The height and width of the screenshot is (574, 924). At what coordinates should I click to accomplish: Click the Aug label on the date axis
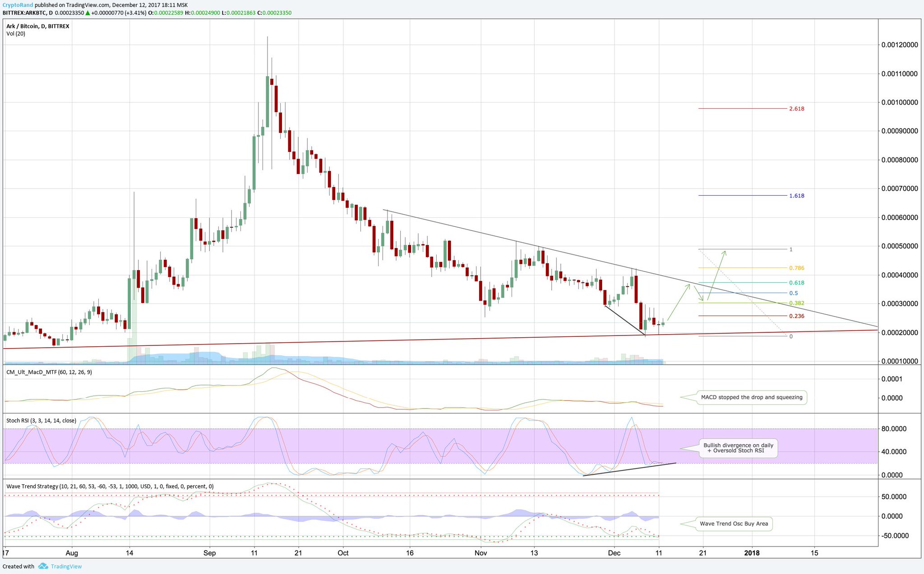click(x=72, y=552)
